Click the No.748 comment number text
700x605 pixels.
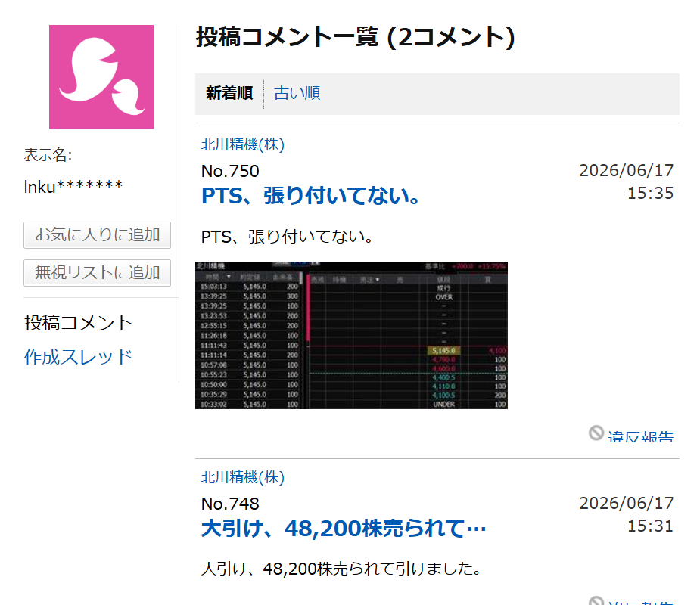(230, 504)
